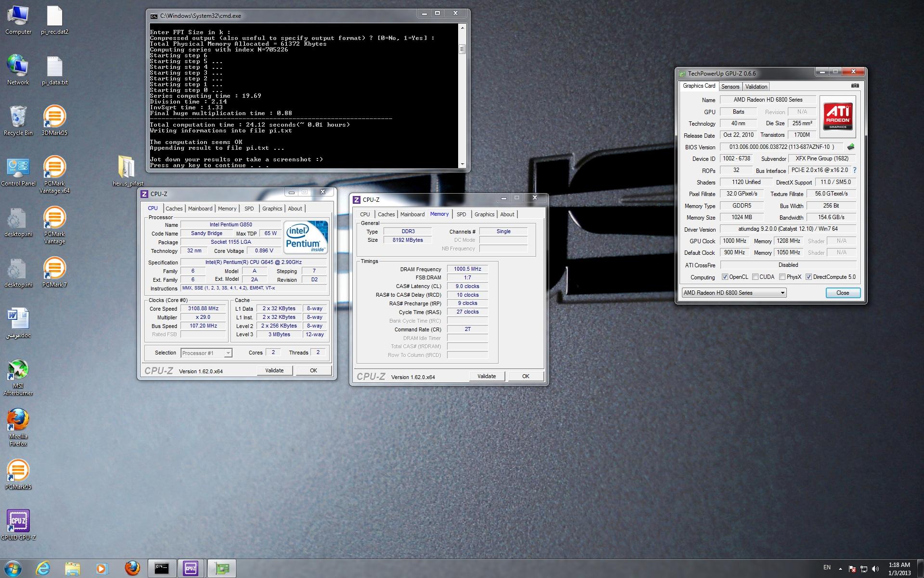Open the Graphics tab in right CPU-Z window
This screenshot has height=578, width=924.
coord(484,214)
